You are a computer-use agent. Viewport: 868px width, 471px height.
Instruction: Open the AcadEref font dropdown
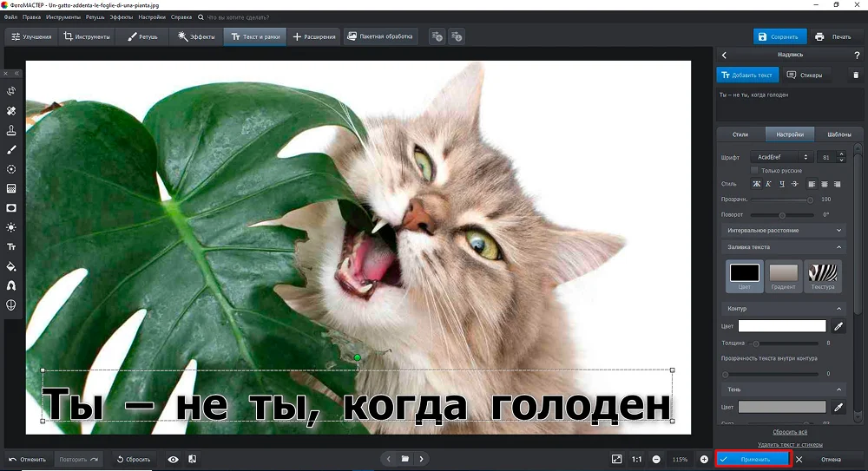click(782, 157)
